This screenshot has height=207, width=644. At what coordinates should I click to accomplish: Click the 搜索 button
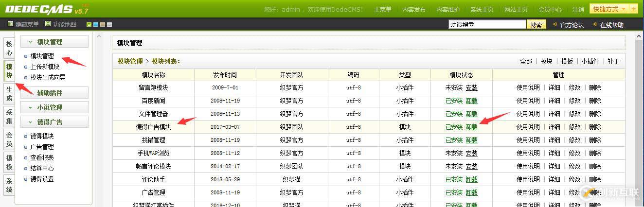pos(537,25)
